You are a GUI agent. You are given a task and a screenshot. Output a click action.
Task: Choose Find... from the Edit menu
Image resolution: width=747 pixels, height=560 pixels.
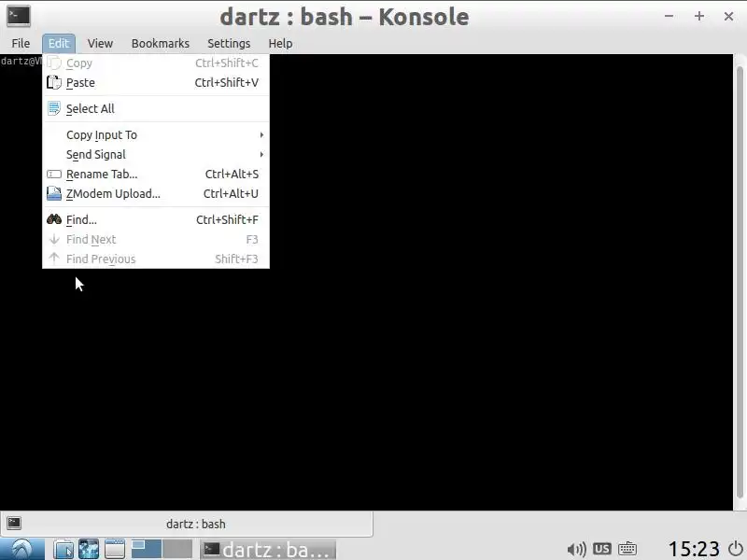pyautogui.click(x=156, y=219)
